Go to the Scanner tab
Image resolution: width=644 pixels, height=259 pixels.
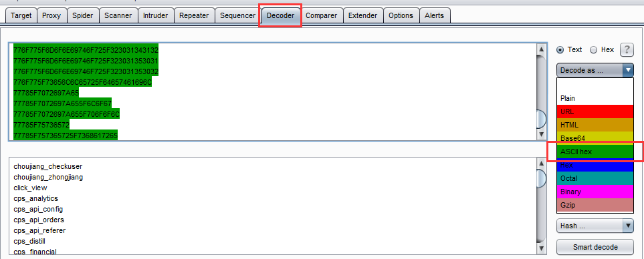[x=118, y=15]
